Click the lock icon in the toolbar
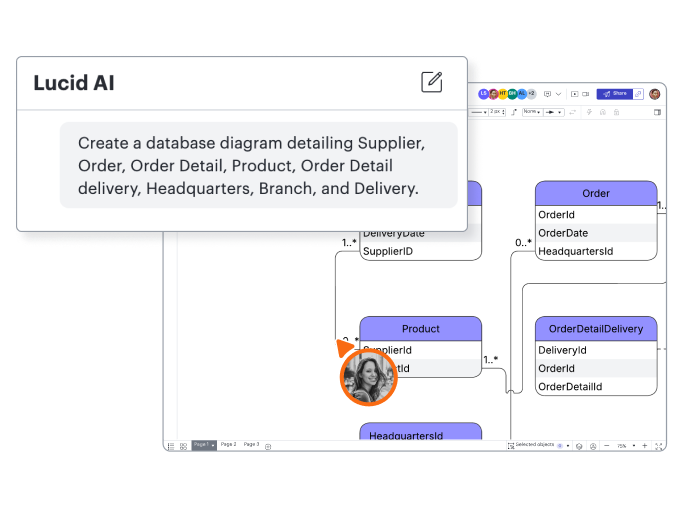The height and width of the screenshot is (510, 680). tap(616, 112)
